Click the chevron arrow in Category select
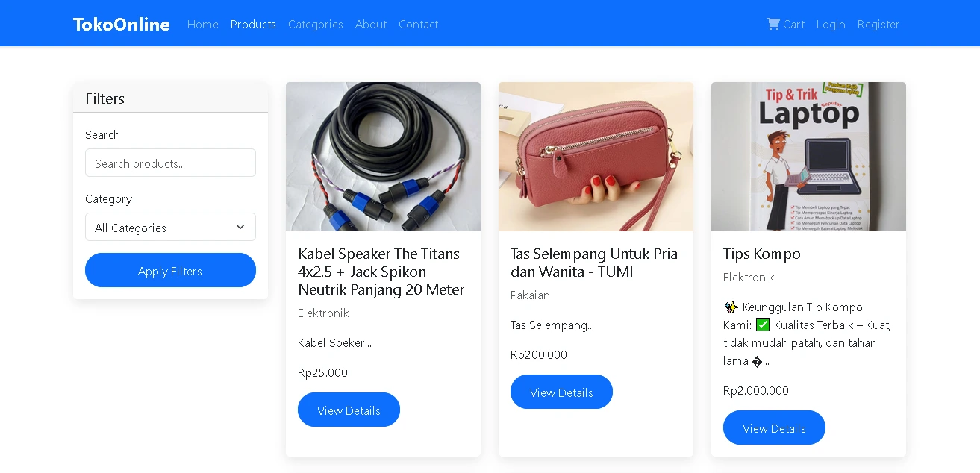This screenshot has height=473, width=980. pos(240,228)
